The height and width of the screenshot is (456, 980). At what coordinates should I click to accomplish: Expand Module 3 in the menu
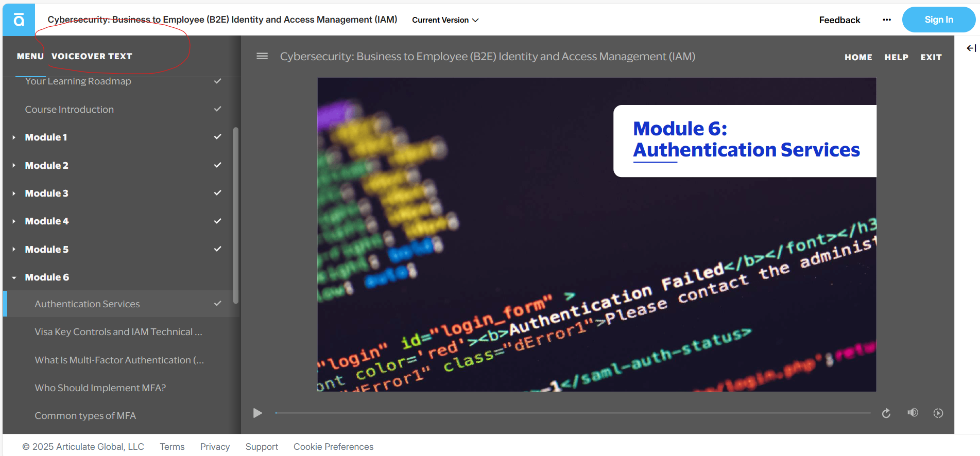pos(14,194)
